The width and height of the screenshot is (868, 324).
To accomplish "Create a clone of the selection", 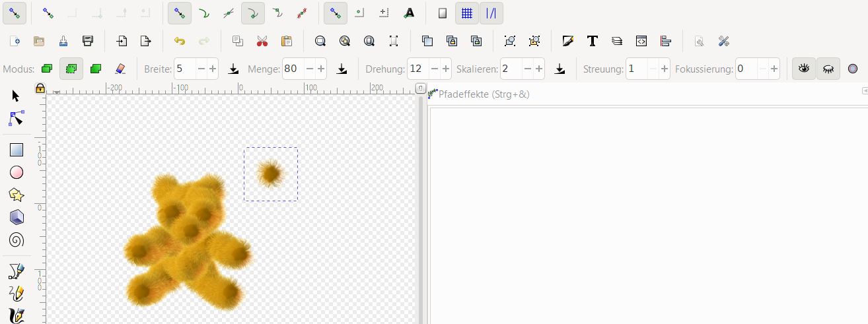I will (x=452, y=41).
